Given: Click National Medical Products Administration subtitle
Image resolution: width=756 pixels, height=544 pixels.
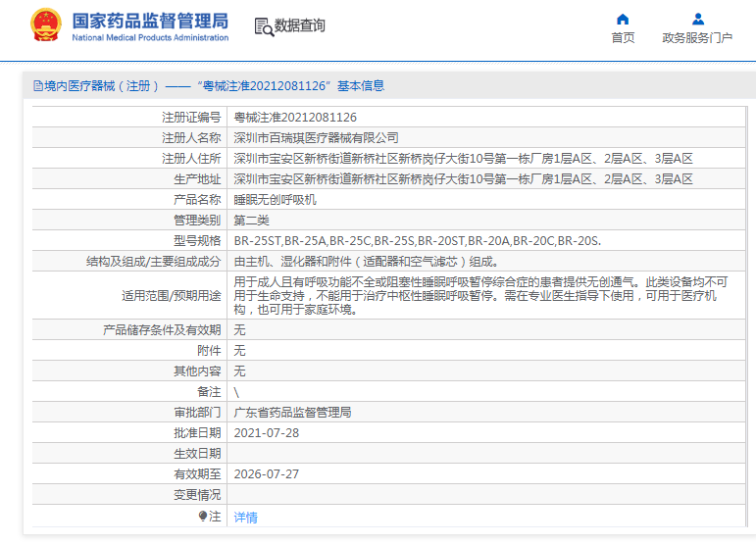Looking at the screenshot, I should [150, 38].
